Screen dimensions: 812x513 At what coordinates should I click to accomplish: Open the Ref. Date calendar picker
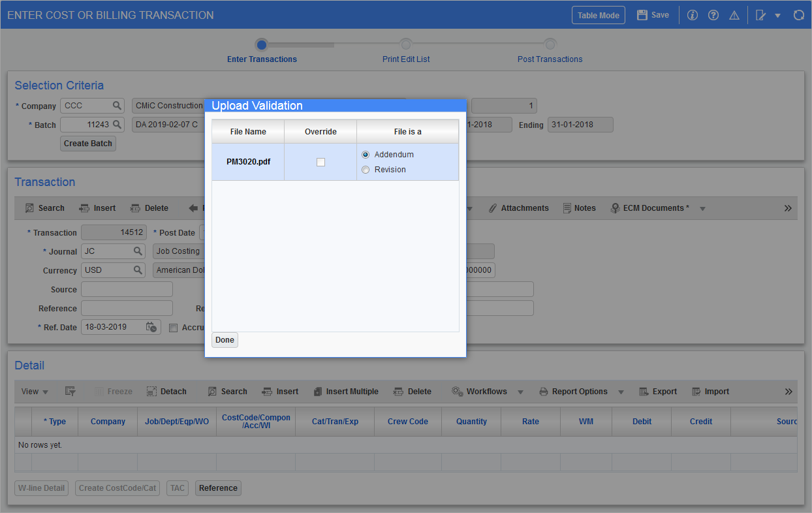[151, 328]
